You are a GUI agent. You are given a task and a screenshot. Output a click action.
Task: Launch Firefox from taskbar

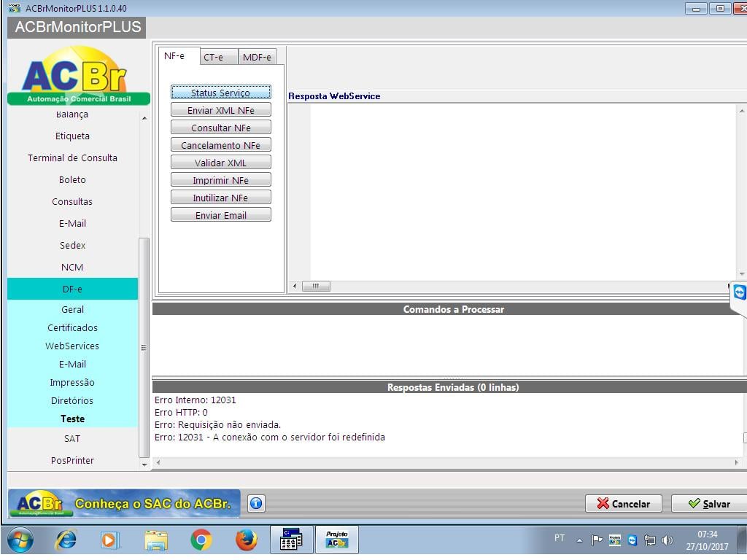click(x=247, y=540)
